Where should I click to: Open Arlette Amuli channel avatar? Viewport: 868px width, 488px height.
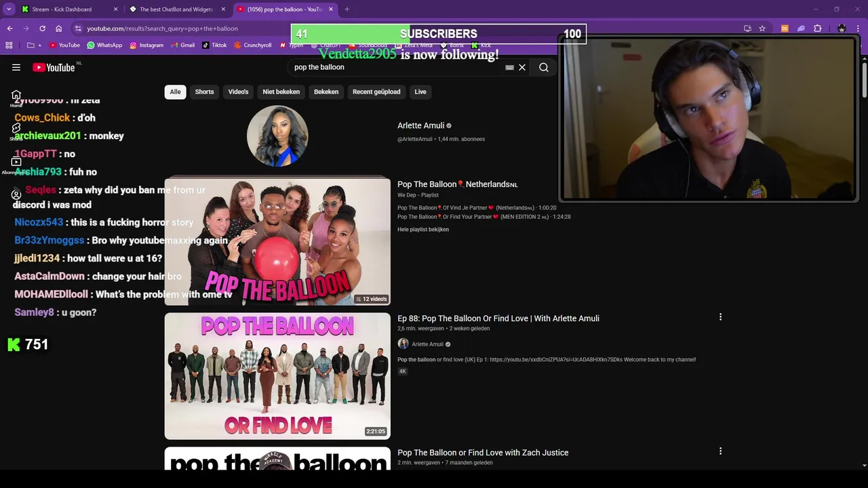277,136
